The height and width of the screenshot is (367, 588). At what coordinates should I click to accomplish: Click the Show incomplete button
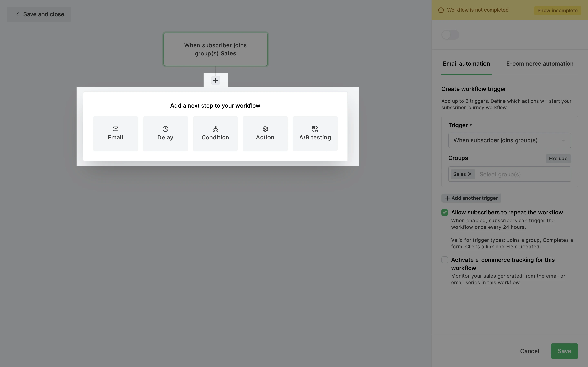click(557, 10)
